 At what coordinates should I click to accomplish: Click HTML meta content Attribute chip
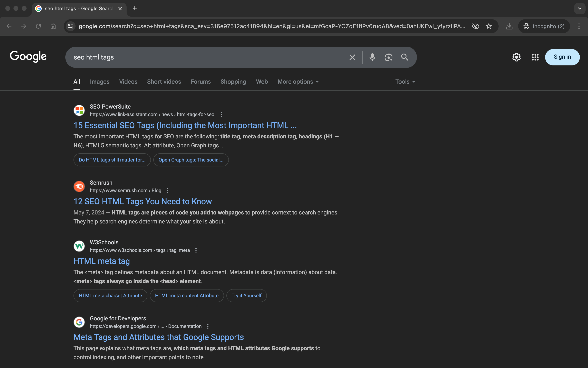(x=187, y=295)
